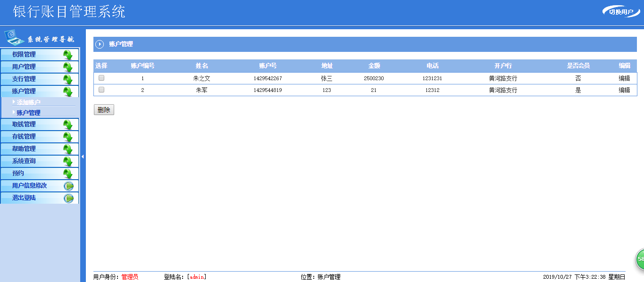Click the address cell 张三

click(x=326, y=79)
